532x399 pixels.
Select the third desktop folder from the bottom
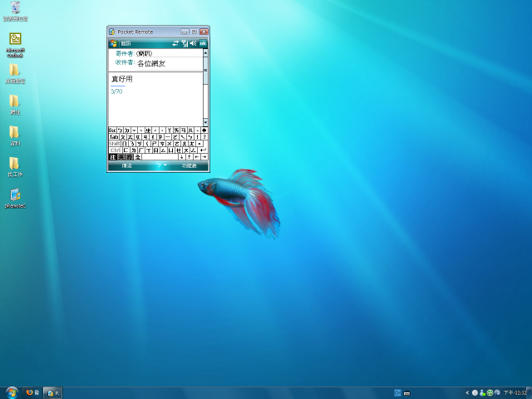point(14,105)
